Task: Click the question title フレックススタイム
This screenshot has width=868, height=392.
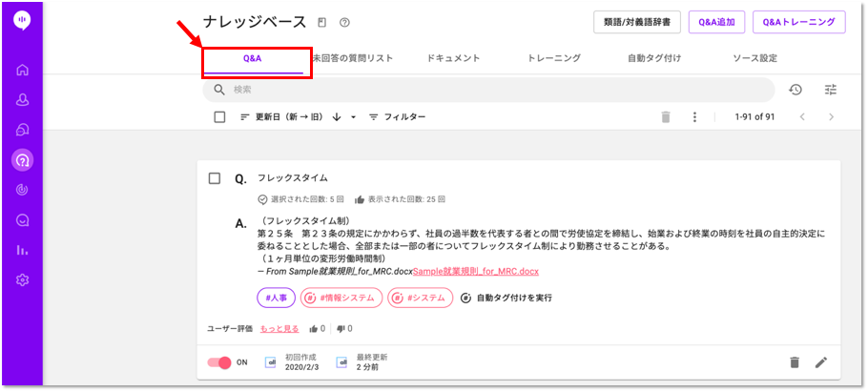Action: pos(292,178)
